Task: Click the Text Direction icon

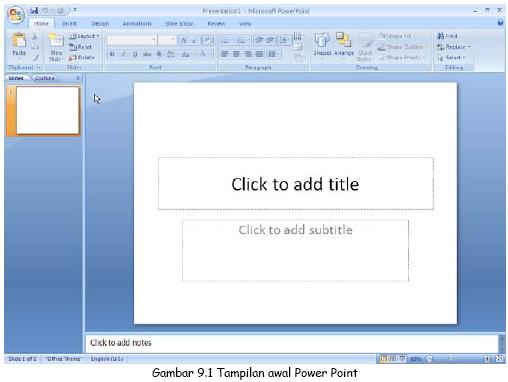Action: (298, 36)
